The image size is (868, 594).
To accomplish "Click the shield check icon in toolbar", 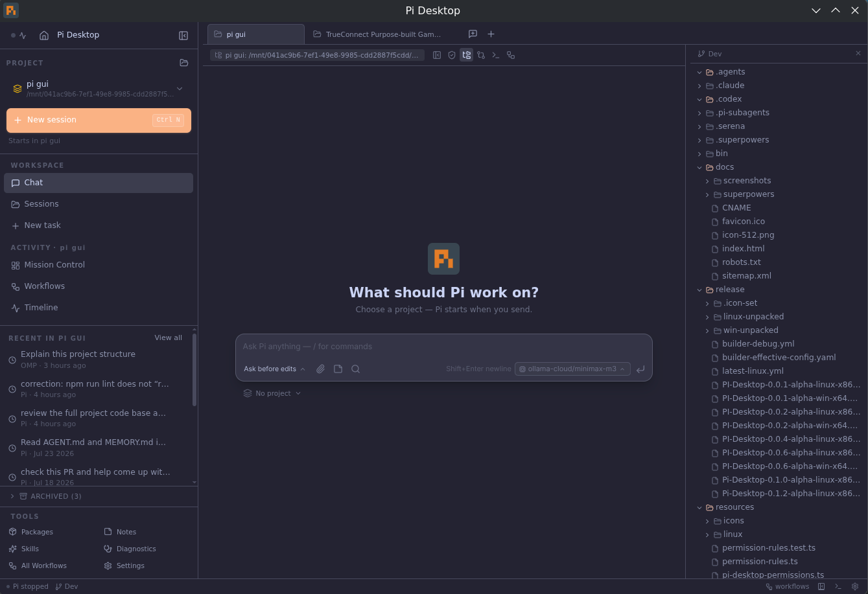I will 452,55.
